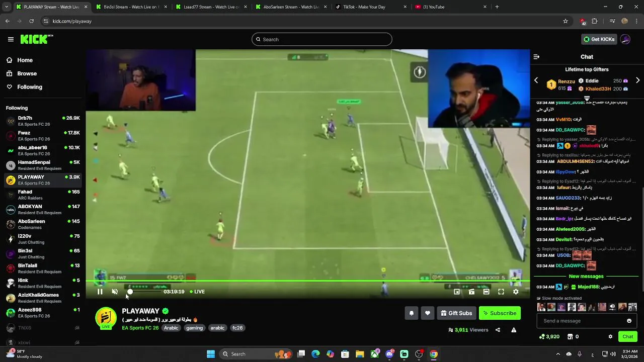
Task: Open the emoji picker in chat
Action: (x=629, y=321)
